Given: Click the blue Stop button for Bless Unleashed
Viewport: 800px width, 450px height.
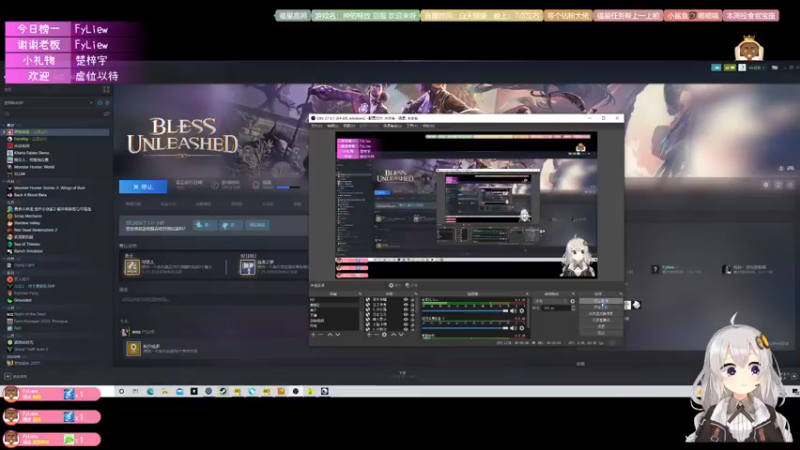Looking at the screenshot, I should pos(143,187).
